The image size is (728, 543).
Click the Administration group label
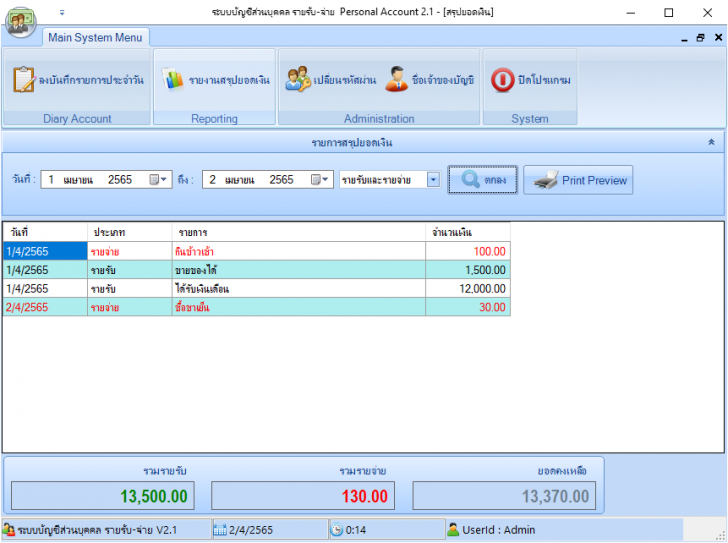click(379, 118)
